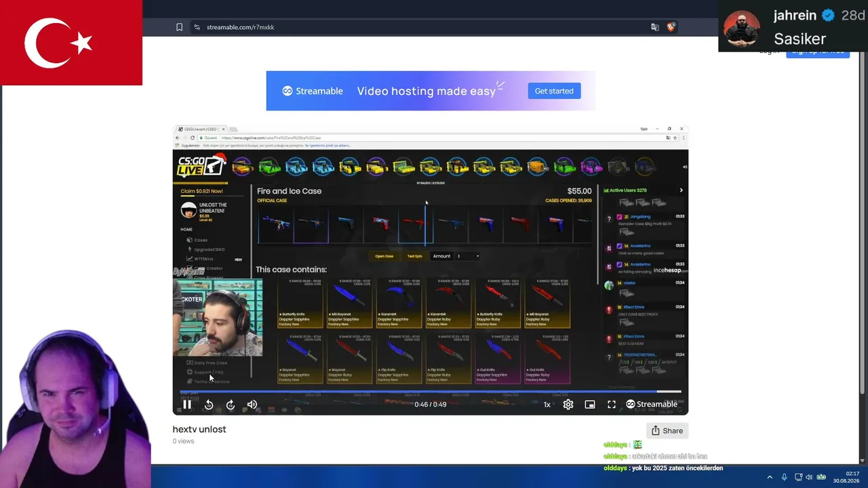The width and height of the screenshot is (868, 488).
Task: Select the 0 views count text
Action: point(183,441)
